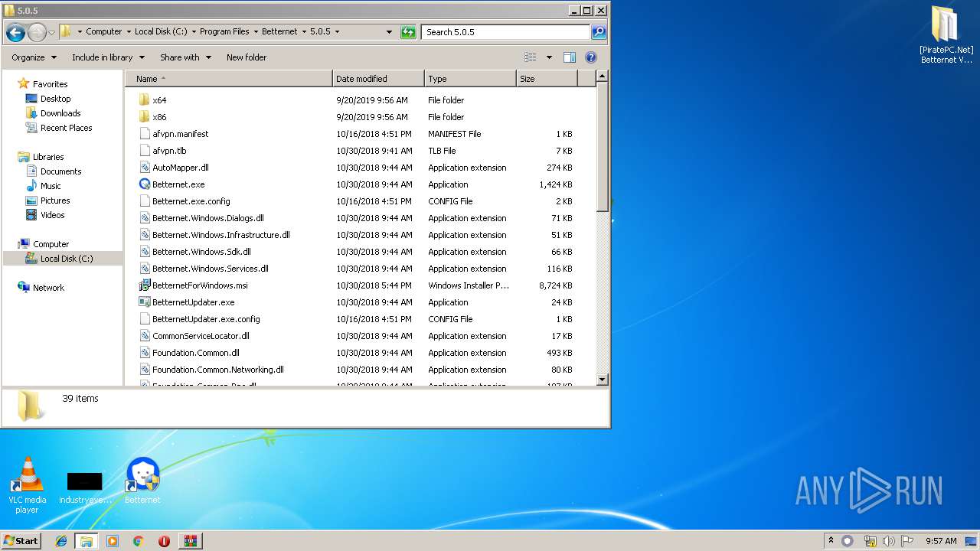
Task: Click the volume speaker tray icon
Action: 889,541
